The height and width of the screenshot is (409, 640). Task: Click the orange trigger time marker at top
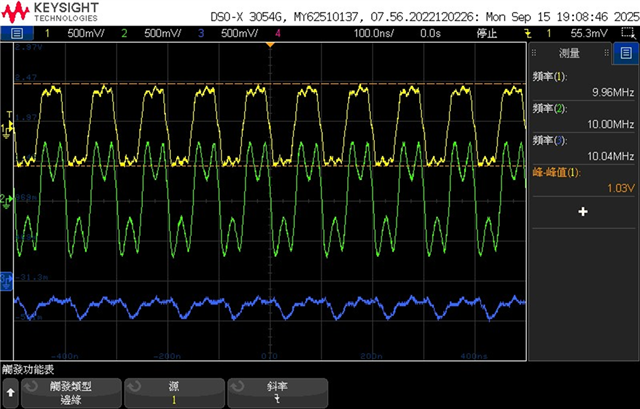click(x=270, y=44)
